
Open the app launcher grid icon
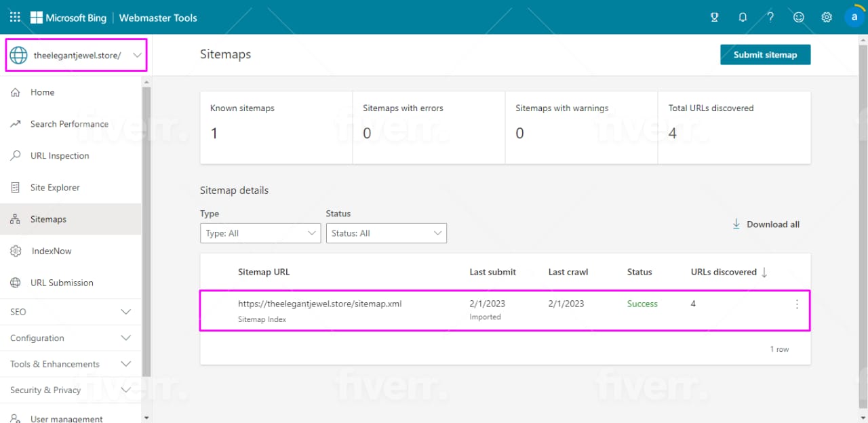[x=15, y=18]
